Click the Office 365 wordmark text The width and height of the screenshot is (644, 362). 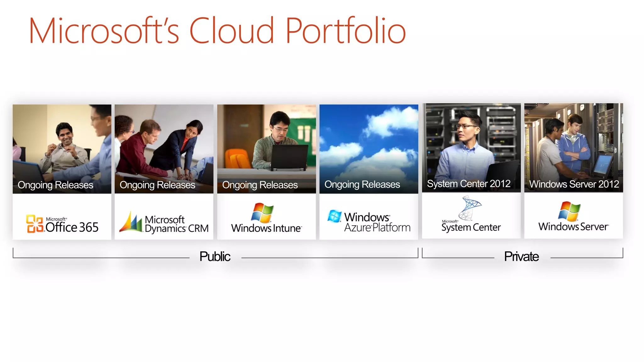(72, 226)
